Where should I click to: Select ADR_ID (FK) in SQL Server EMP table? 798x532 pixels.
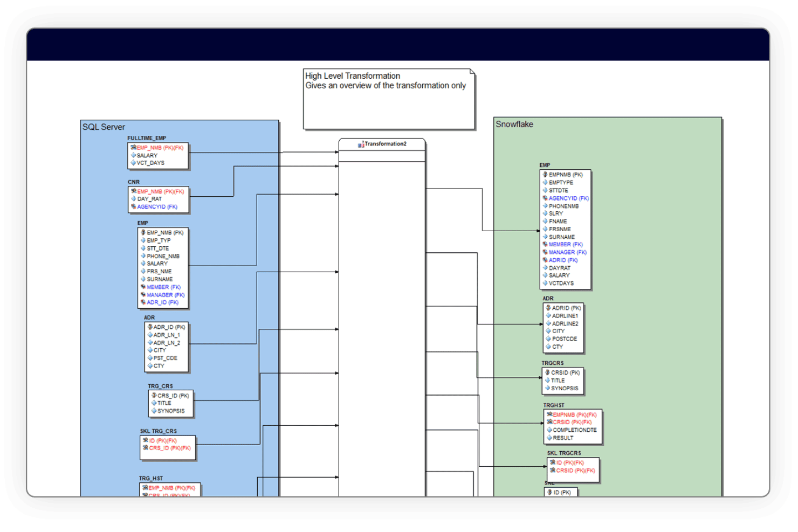point(162,302)
